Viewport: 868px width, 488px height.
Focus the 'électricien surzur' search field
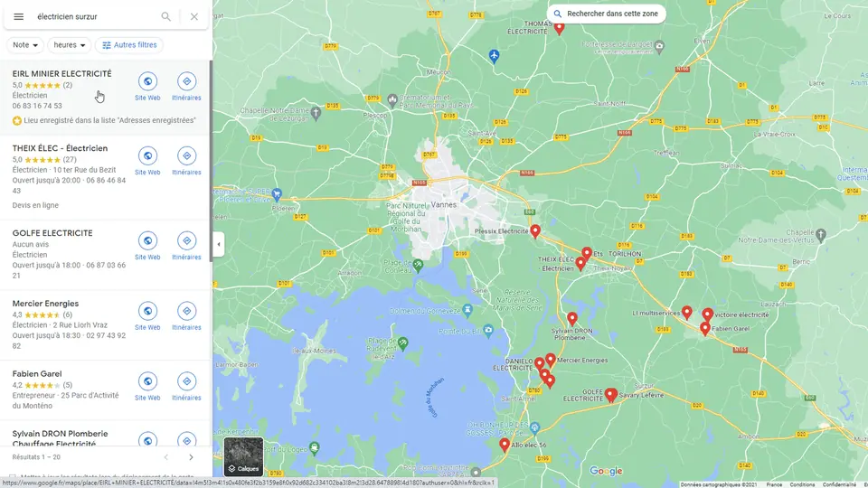[x=94, y=16]
